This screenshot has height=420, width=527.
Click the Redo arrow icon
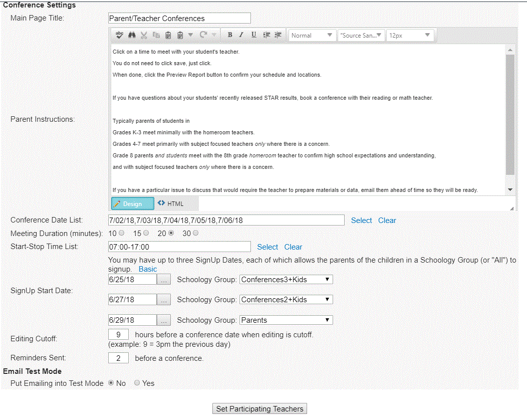[x=203, y=35]
